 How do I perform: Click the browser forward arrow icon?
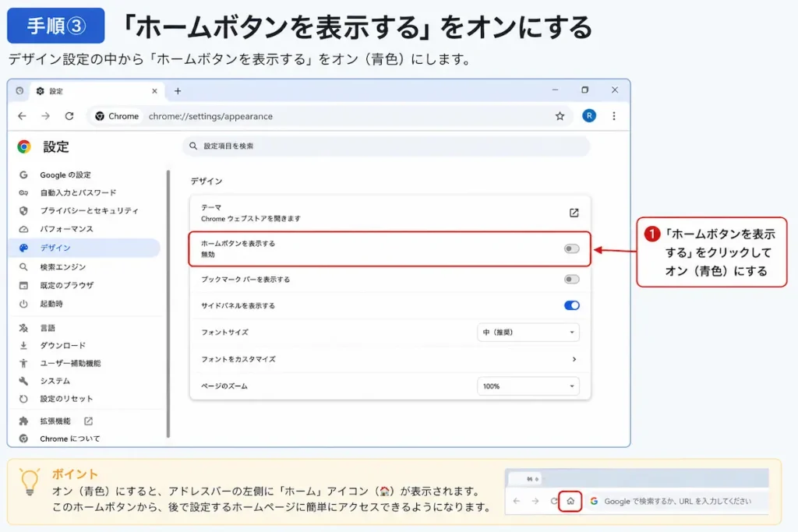(x=45, y=116)
